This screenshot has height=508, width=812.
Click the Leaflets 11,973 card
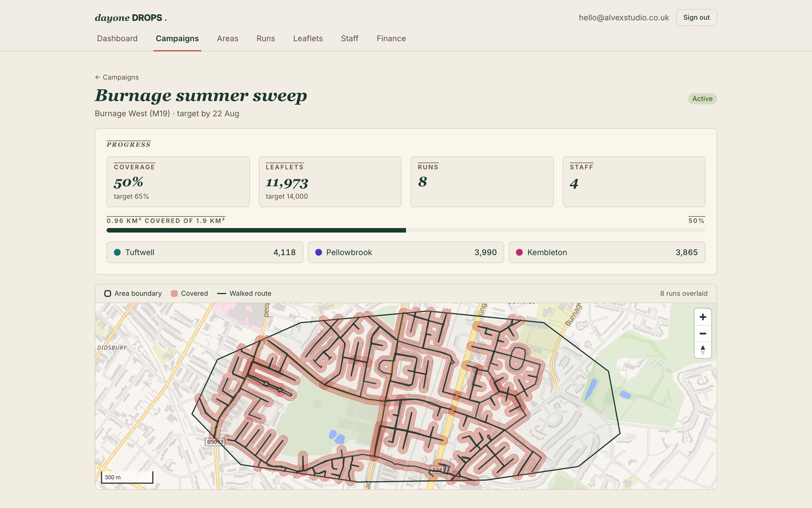(330, 182)
